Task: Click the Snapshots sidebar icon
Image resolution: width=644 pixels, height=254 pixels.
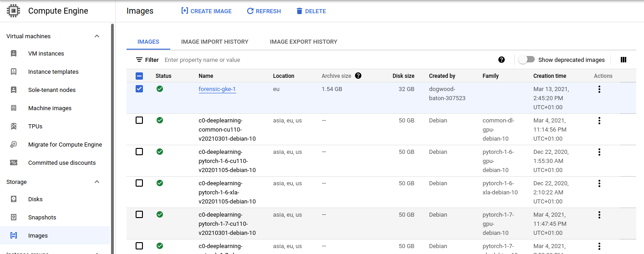Action: click(14, 217)
